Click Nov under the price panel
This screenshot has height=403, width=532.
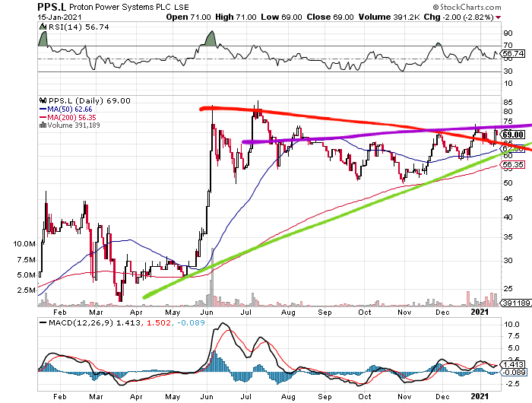(404, 313)
